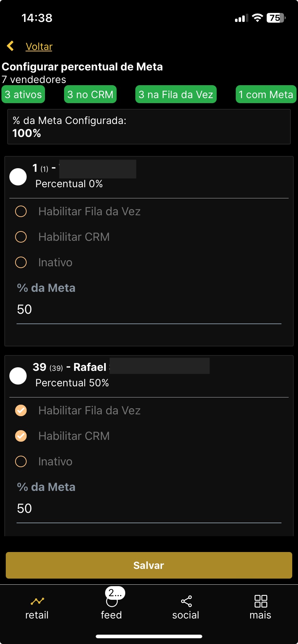298x644 pixels.
Task: Tap the feed notification badge
Action: click(115, 593)
